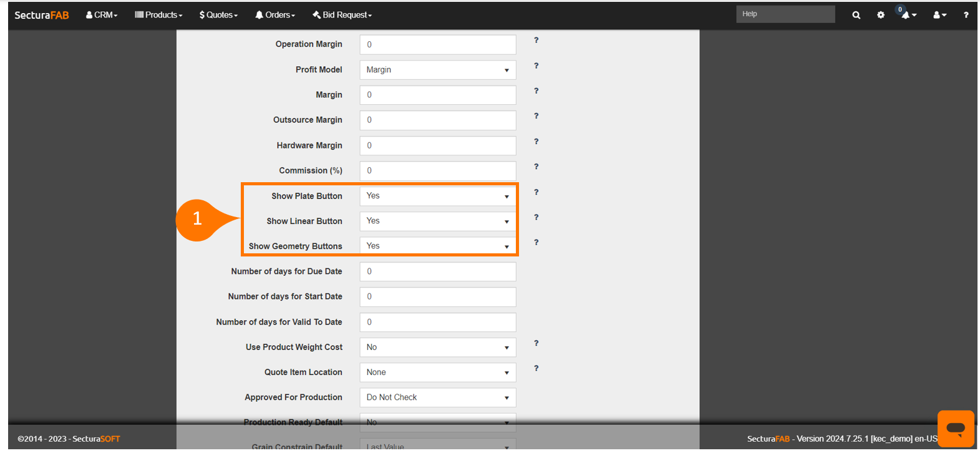This screenshot has height=453, width=980.
Task: Click the help question mark in top navbar
Action: pyautogui.click(x=966, y=15)
